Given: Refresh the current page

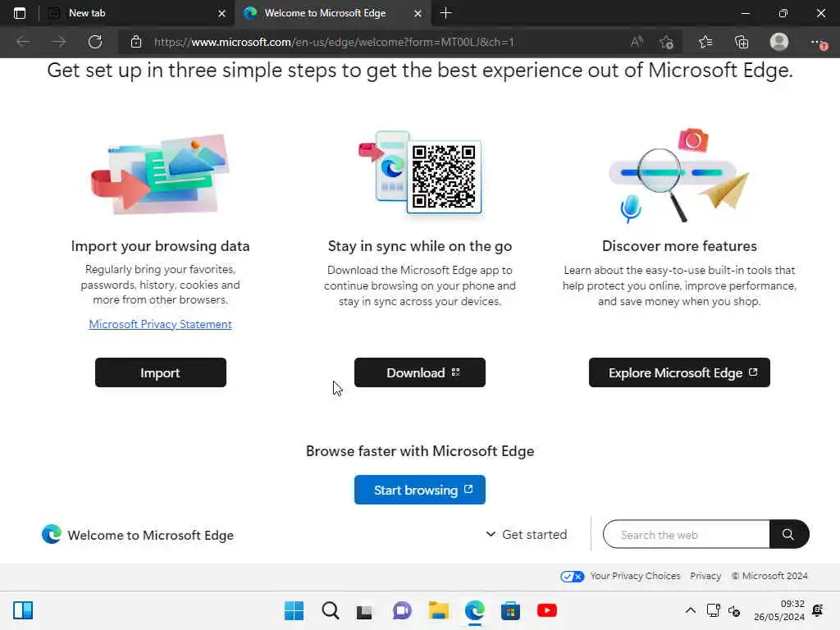Looking at the screenshot, I should [95, 42].
